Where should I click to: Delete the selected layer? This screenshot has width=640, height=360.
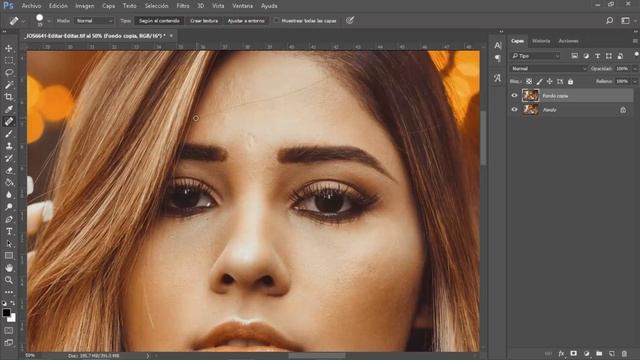tap(624, 353)
